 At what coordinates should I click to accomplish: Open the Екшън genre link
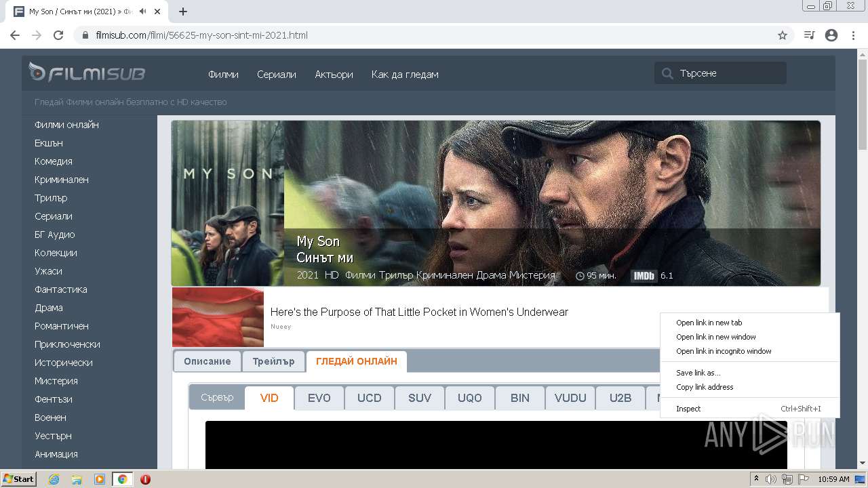(x=49, y=143)
